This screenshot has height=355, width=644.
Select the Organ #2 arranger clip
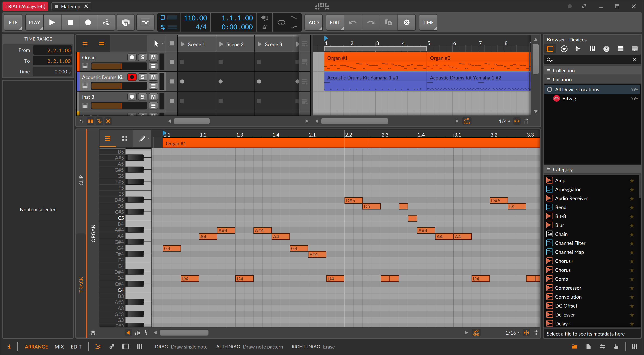tap(478, 62)
